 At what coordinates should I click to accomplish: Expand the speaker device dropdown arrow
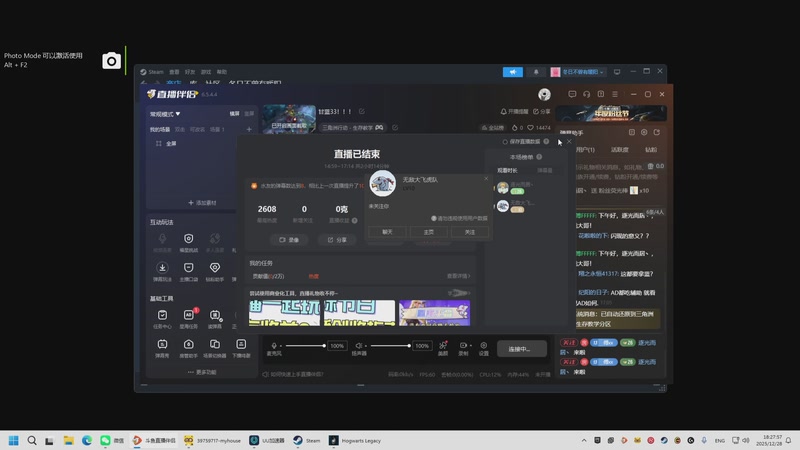(366, 346)
